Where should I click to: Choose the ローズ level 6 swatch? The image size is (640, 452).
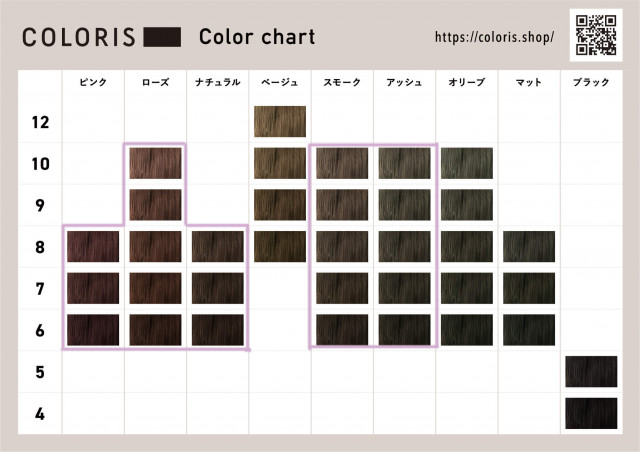[x=155, y=329]
